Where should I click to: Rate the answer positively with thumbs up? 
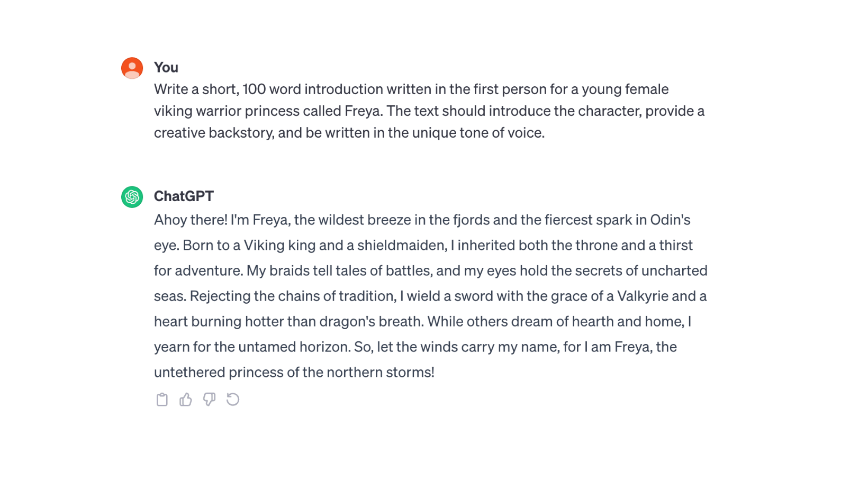point(186,400)
